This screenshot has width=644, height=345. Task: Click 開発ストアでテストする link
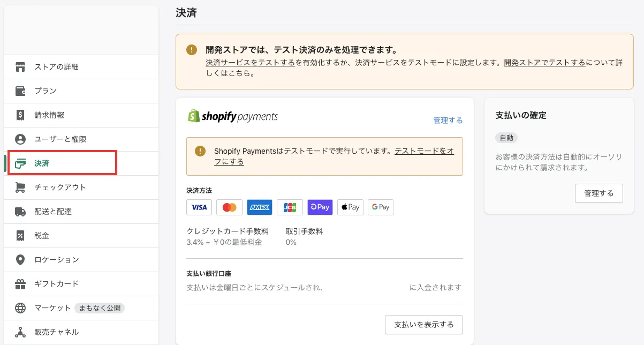click(x=544, y=63)
